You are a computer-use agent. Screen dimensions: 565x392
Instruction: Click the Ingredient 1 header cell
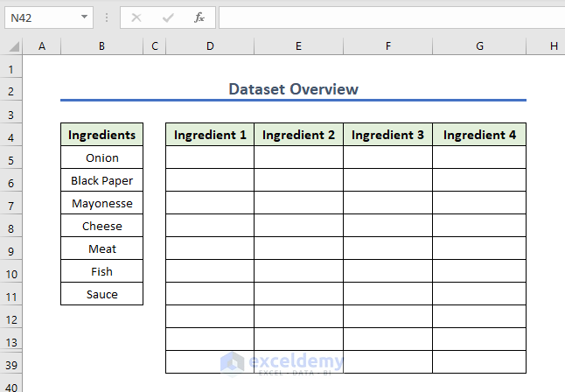pos(210,135)
